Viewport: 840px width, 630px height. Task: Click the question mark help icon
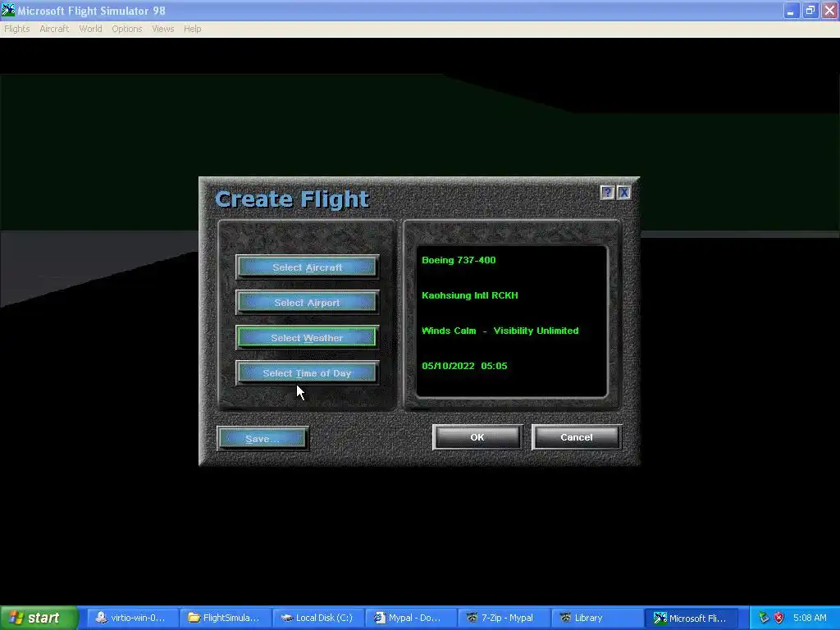click(x=607, y=192)
